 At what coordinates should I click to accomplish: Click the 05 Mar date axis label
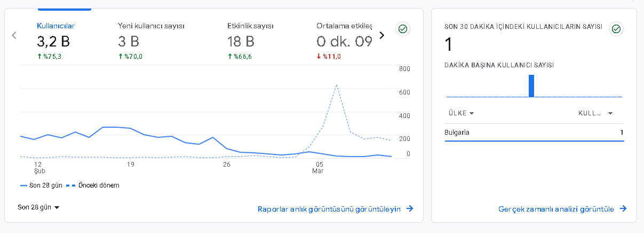click(319, 168)
